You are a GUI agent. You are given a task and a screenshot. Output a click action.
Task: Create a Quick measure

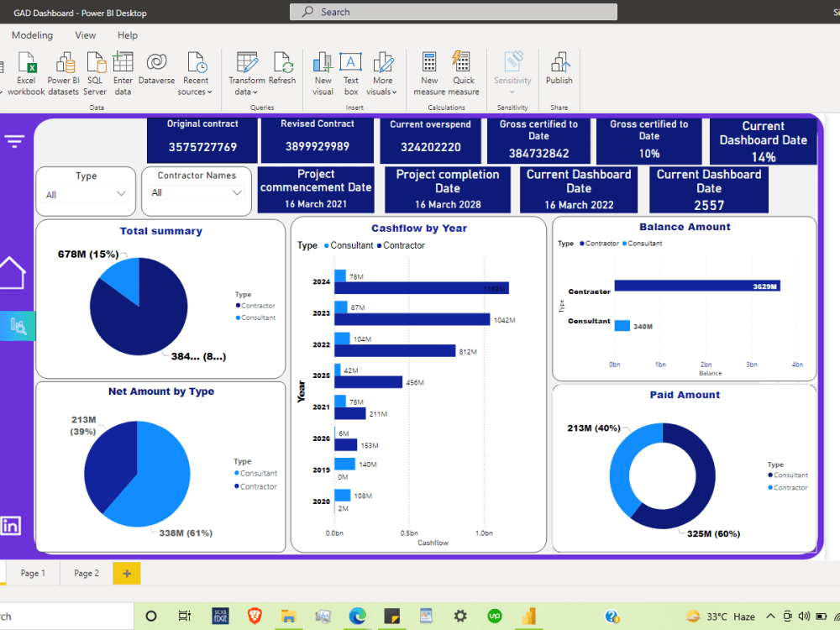point(464,74)
